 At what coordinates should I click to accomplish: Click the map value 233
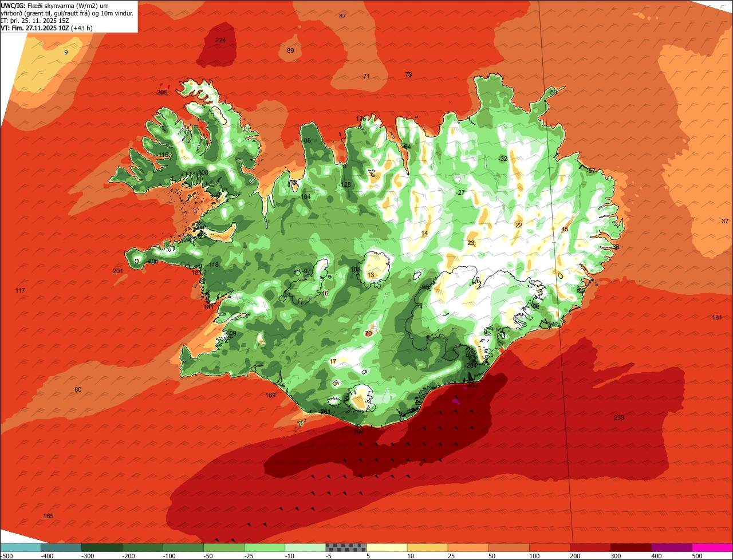[x=619, y=417]
